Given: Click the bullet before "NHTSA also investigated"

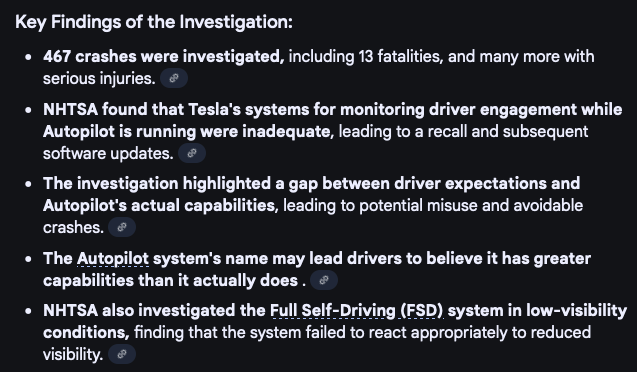Looking at the screenshot, I should click(28, 311).
